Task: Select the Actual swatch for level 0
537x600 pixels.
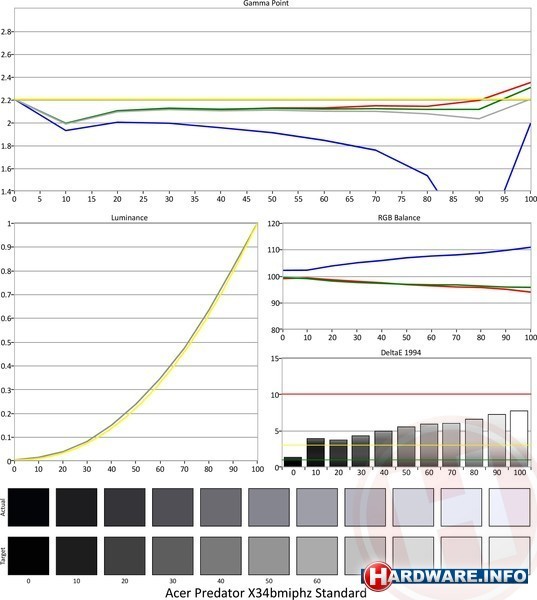Action: point(28,507)
